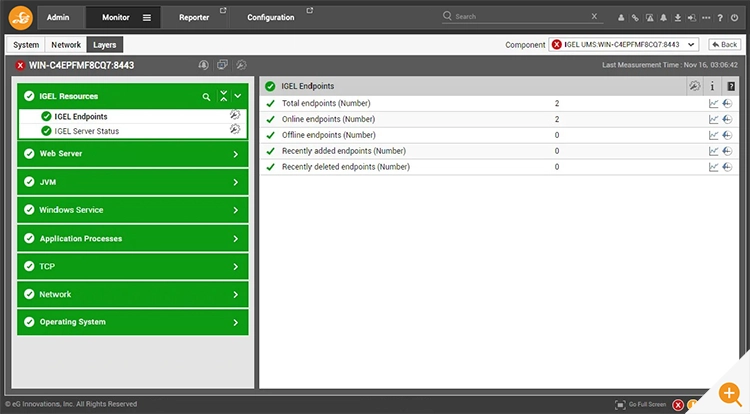Click the notification bell icon
Screen dimensions: 750x414
[663, 18]
